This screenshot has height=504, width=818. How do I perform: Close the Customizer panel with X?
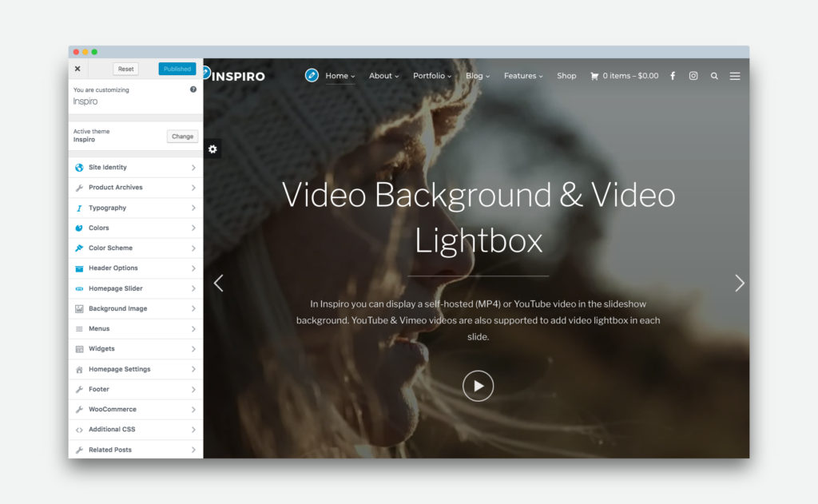[77, 69]
